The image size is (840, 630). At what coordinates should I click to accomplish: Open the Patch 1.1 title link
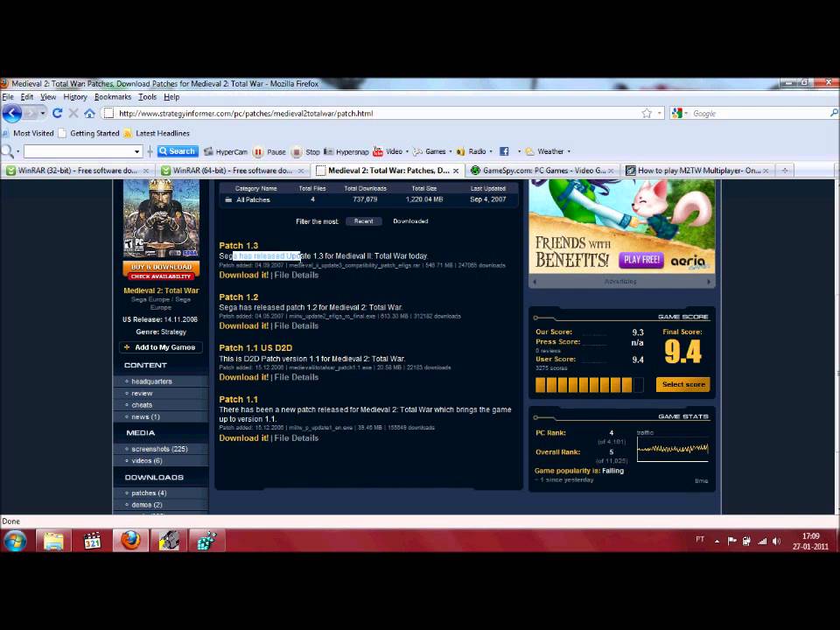pyautogui.click(x=238, y=399)
